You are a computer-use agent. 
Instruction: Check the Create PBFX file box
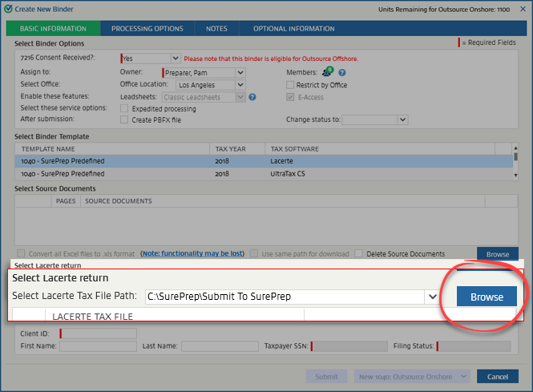124,119
